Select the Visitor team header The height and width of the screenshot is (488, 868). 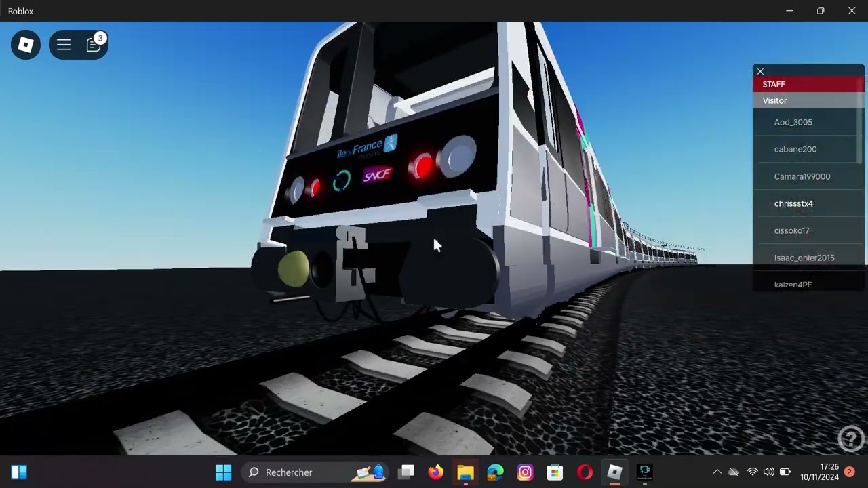[x=808, y=100]
